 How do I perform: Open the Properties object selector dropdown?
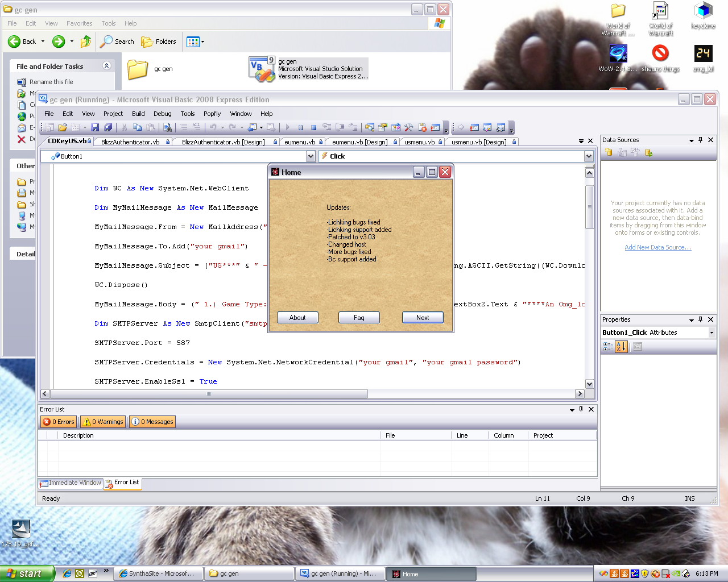click(x=712, y=332)
